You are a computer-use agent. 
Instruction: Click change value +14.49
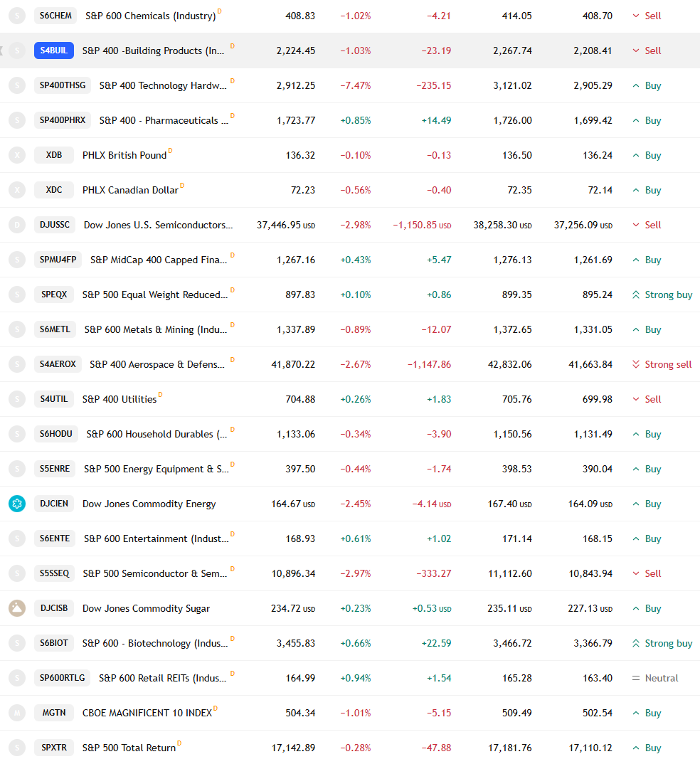coord(437,120)
